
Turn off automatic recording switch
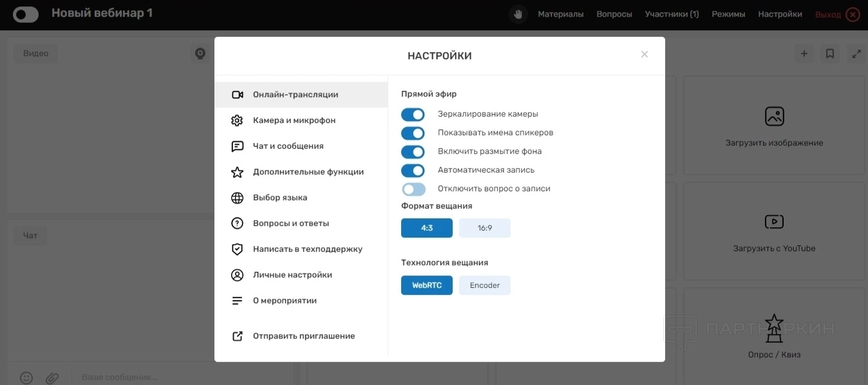[413, 171]
